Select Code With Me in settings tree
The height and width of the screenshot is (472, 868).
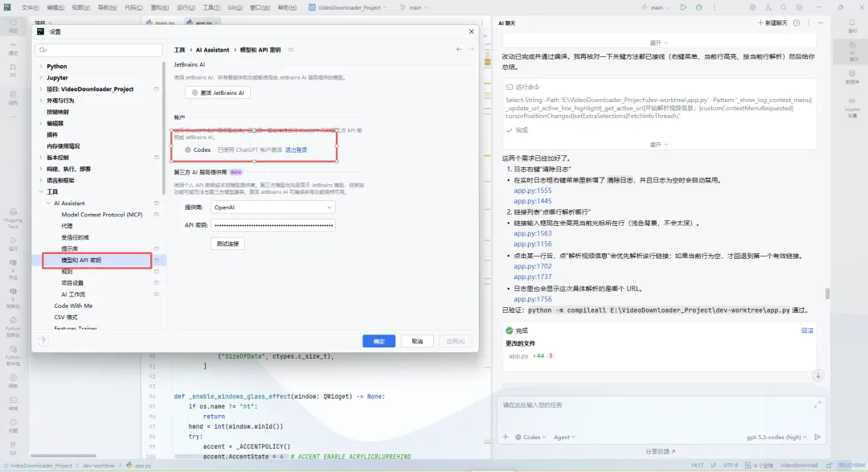tap(73, 306)
